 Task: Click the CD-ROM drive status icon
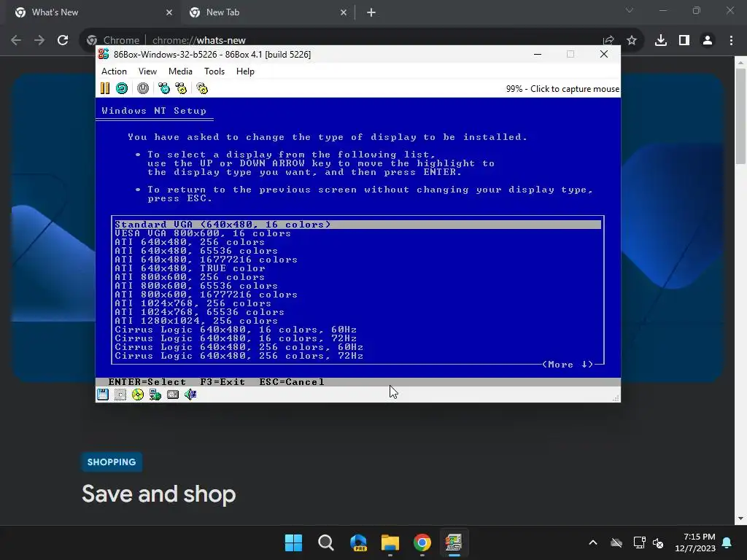(138, 394)
